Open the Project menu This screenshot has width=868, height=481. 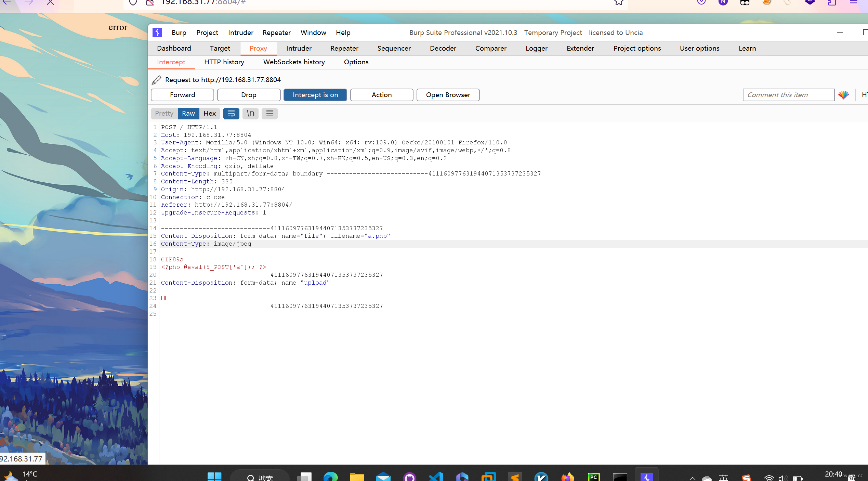tap(207, 32)
